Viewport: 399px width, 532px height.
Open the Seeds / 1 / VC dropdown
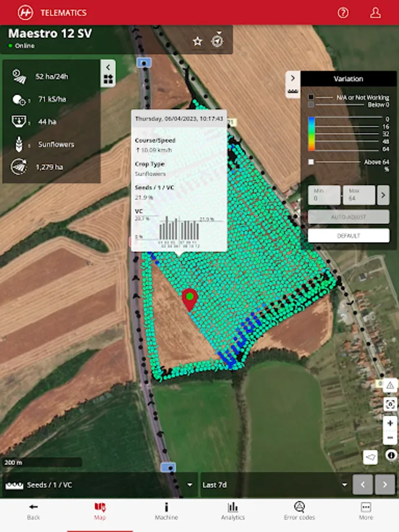[x=100, y=485]
